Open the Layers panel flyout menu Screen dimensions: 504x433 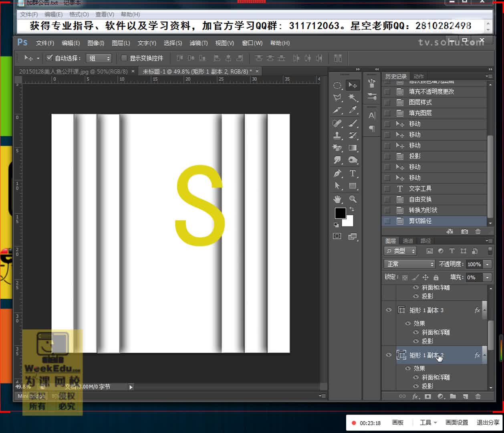(x=489, y=241)
